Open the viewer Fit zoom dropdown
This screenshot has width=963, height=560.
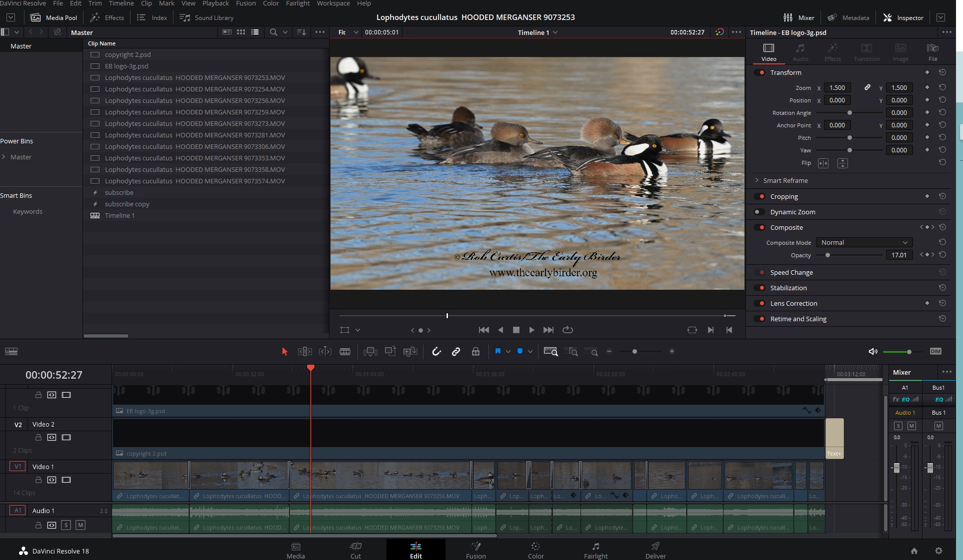pyautogui.click(x=348, y=32)
